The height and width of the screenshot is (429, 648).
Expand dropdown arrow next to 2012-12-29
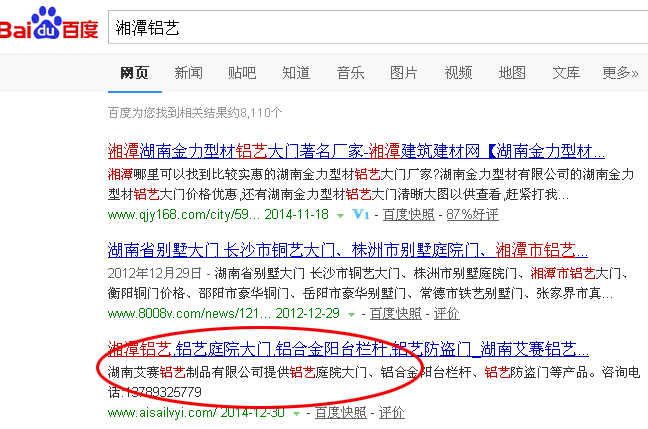(x=351, y=315)
